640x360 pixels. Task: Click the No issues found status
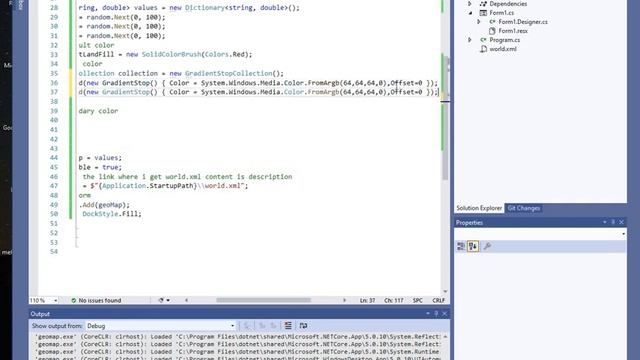[x=100, y=300]
